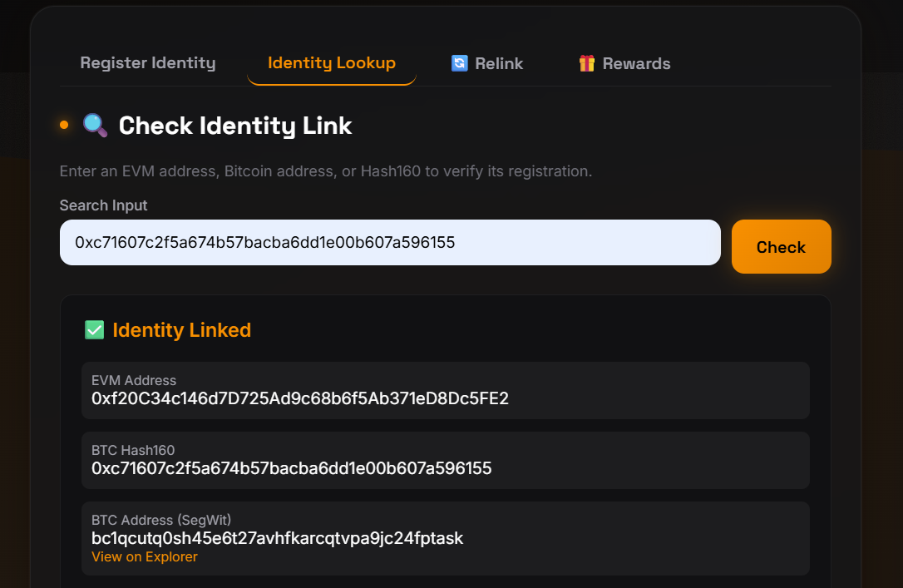Click the orange dot before the heading
This screenshot has width=903, height=588.
(x=64, y=126)
